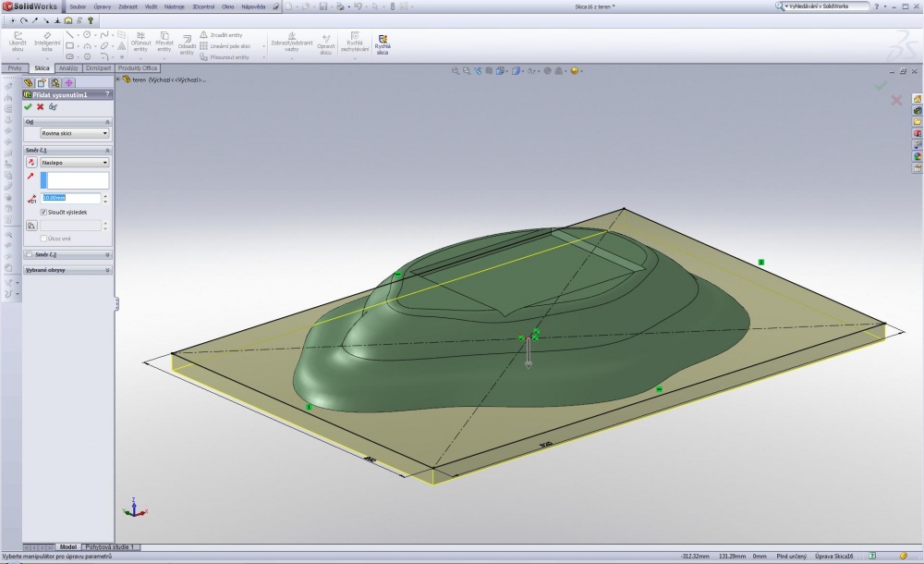Open the FeatureManager design tree tab
Image resolution: width=924 pixels, height=564 pixels.
[x=29, y=82]
